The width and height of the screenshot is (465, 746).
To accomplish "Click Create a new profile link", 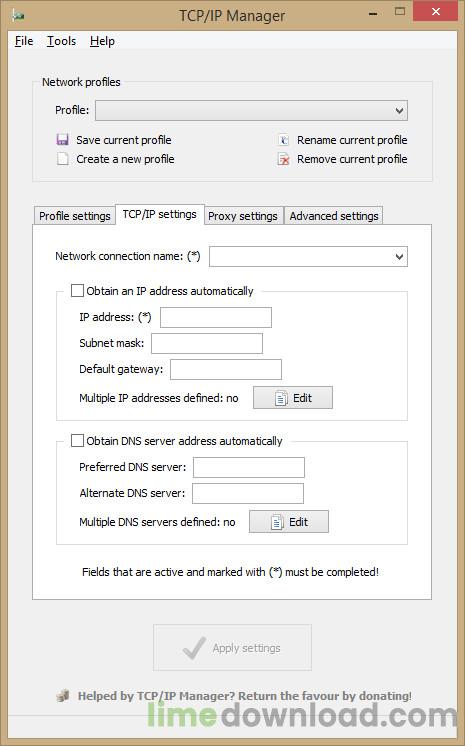I will point(125,159).
